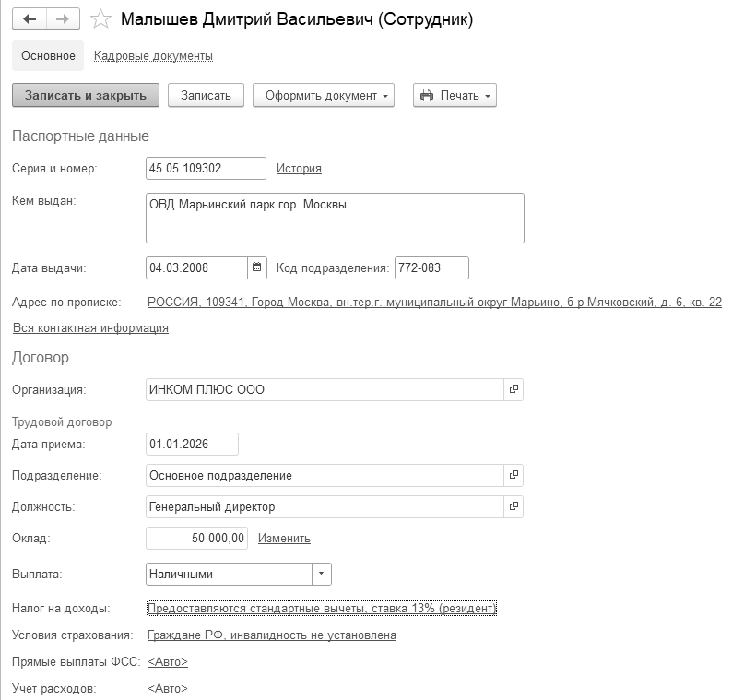Open the registration address link
The image size is (732, 700).
coord(434,303)
